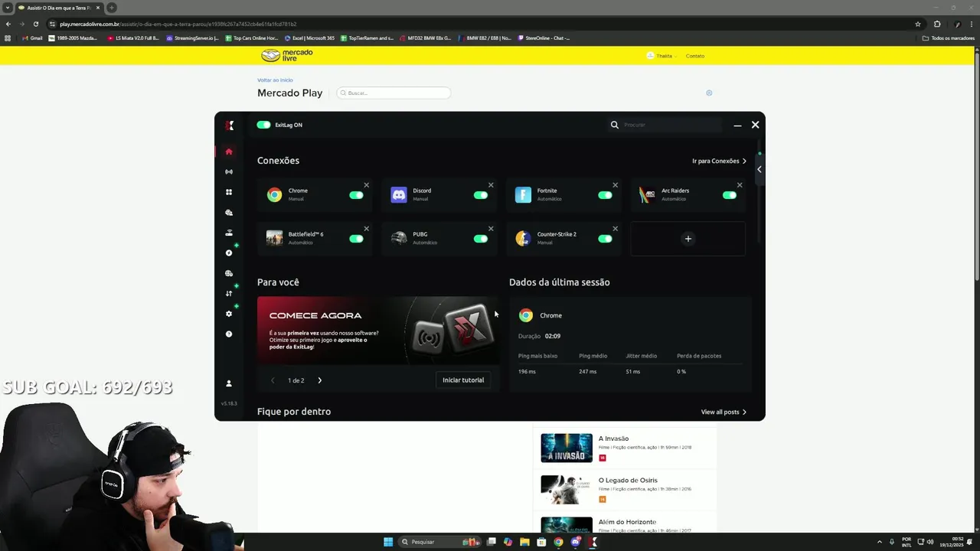Open the Excel | Microsoft 365 bookmark
Screen dimensions: 980x551
[309, 37]
